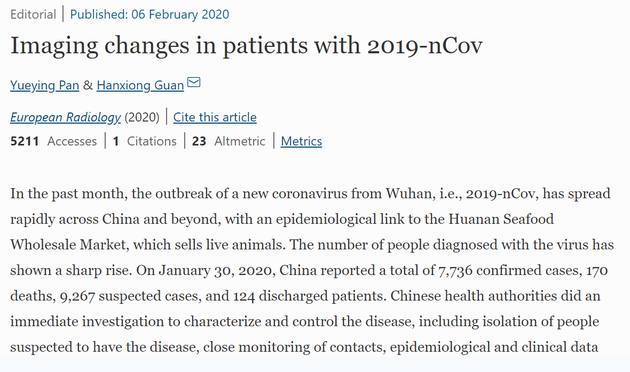Click the 23 Altmetric score
Image resolution: width=630 pixels, height=372 pixels.
(229, 141)
